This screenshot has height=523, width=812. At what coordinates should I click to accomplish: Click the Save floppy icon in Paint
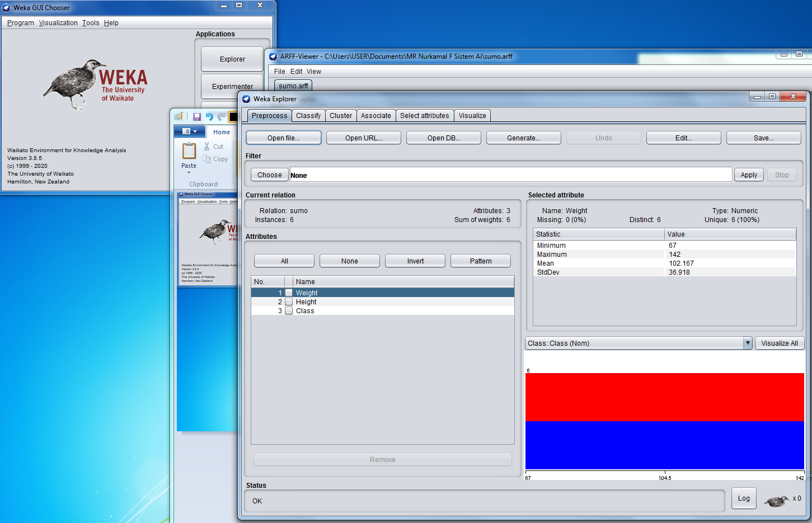[197, 116]
